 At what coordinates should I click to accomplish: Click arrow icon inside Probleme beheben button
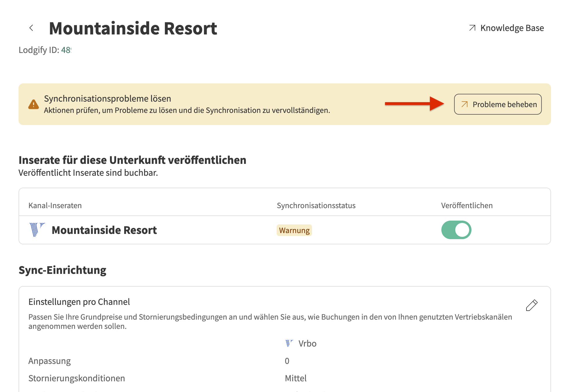(465, 104)
